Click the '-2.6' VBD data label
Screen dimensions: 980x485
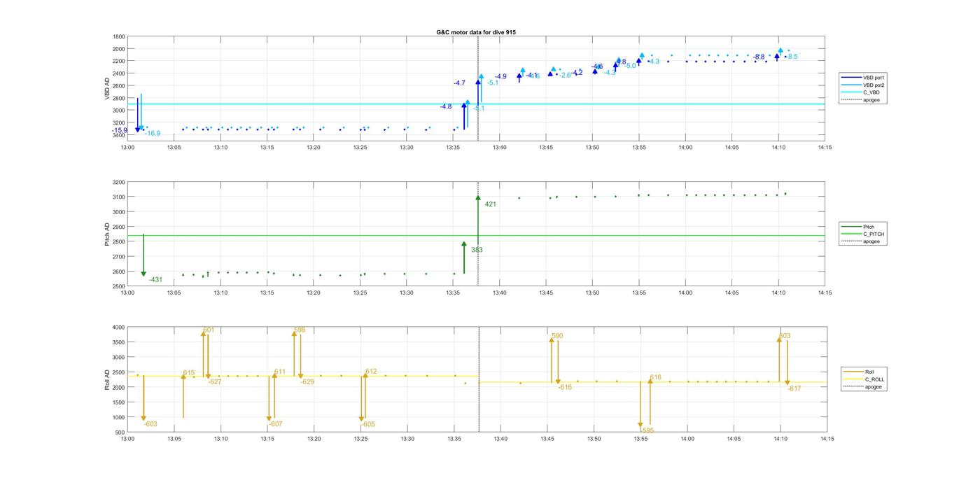pyautogui.click(x=565, y=75)
